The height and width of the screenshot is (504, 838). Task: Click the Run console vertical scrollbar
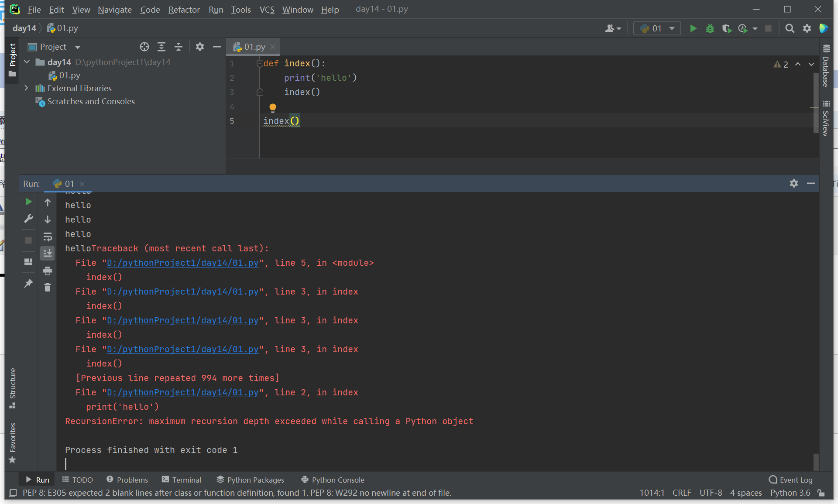[x=816, y=462]
